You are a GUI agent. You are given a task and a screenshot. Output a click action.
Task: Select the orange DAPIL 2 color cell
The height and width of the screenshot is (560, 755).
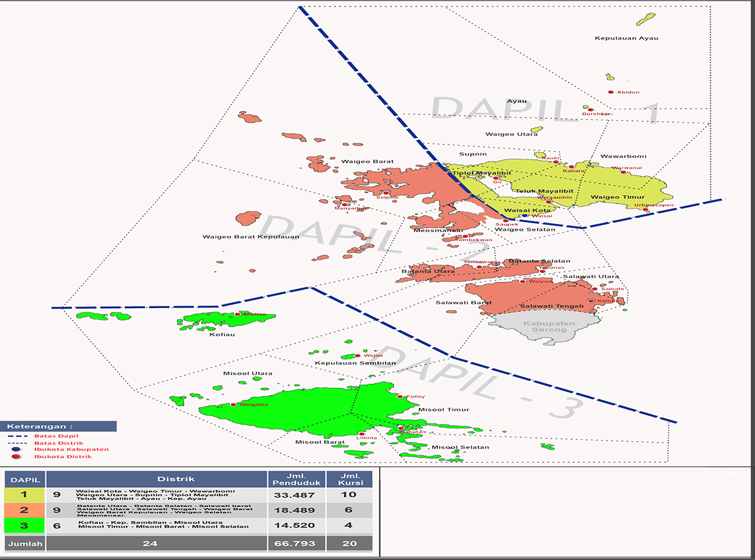pyautogui.click(x=24, y=510)
